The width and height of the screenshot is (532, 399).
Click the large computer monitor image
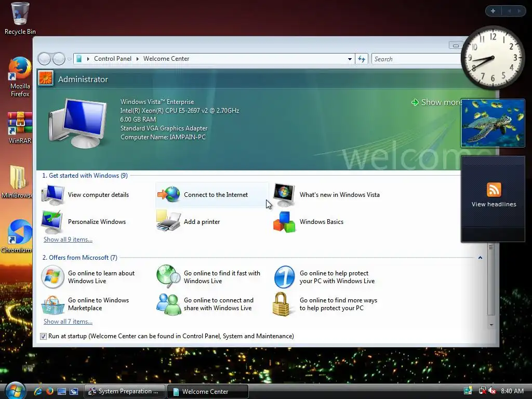[78, 123]
